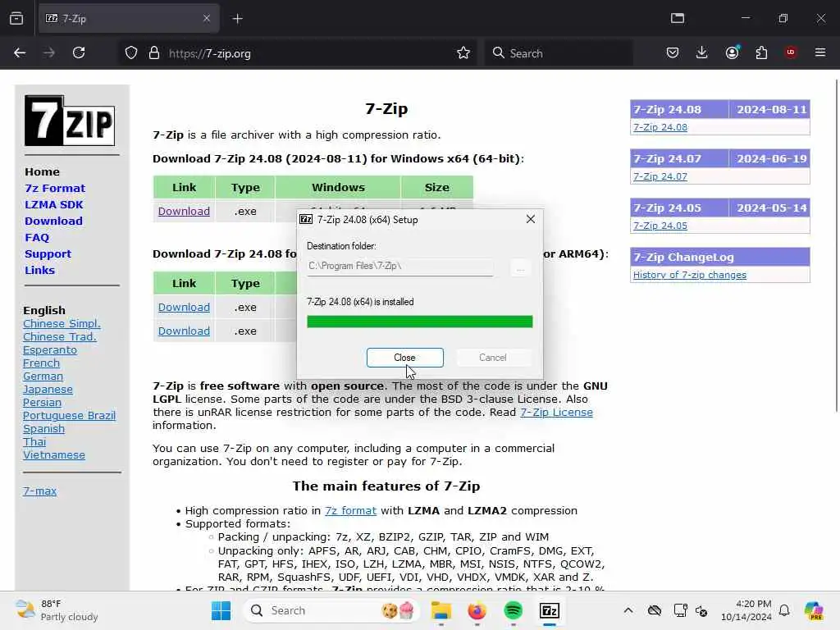The image size is (840, 630).
Task: Switch language to Japanese
Action: click(x=48, y=390)
